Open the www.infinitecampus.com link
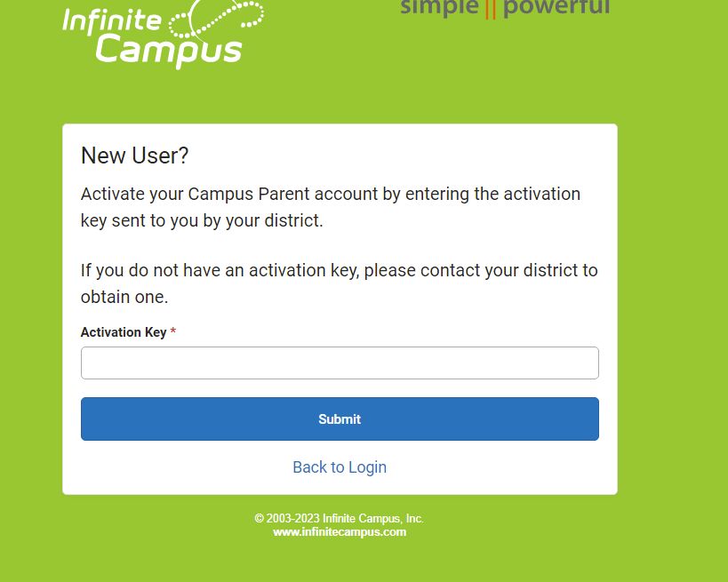This screenshot has height=582, width=728. click(x=340, y=532)
